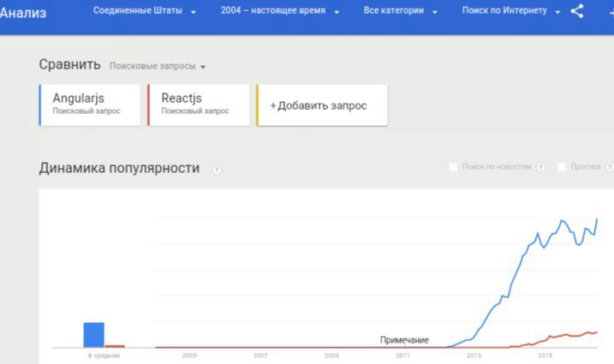Click the share icon in header
The image size is (614, 364).
[x=577, y=11]
